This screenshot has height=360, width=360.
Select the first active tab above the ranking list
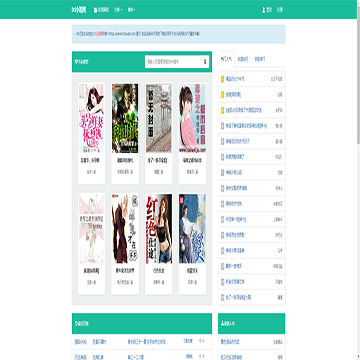(226, 59)
